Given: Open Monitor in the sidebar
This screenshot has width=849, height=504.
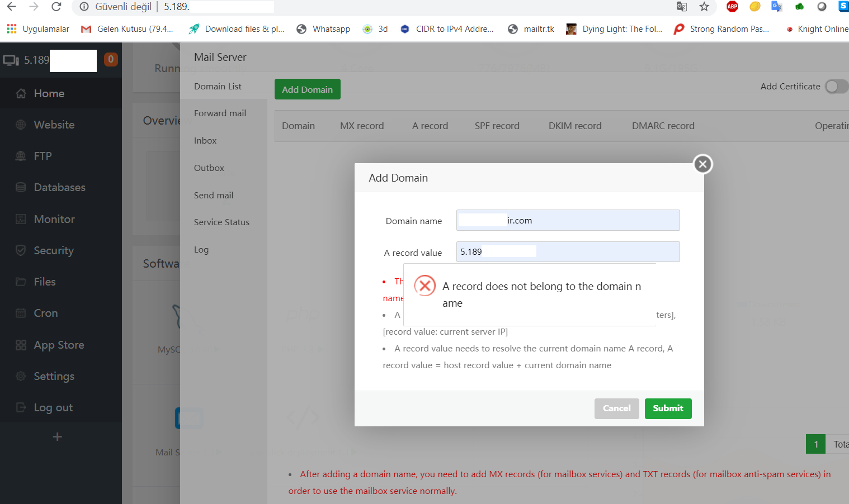Looking at the screenshot, I should point(61,219).
